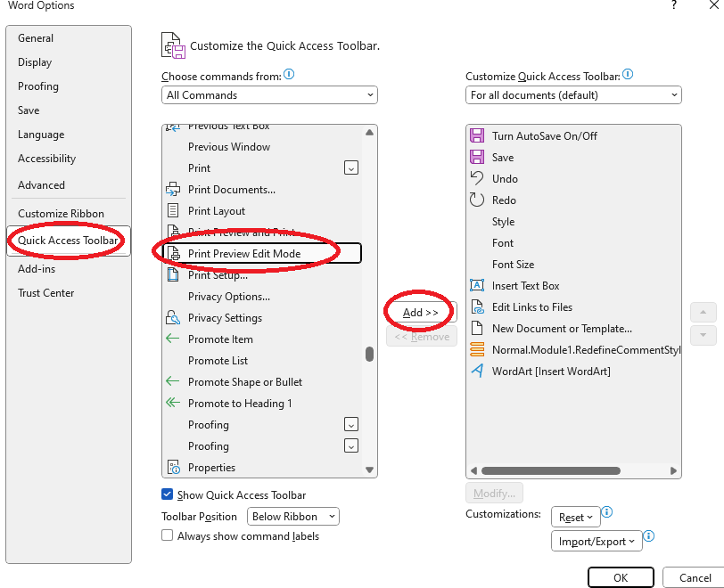Open the For all documents dropdown
The width and height of the screenshot is (724, 588).
(573, 95)
